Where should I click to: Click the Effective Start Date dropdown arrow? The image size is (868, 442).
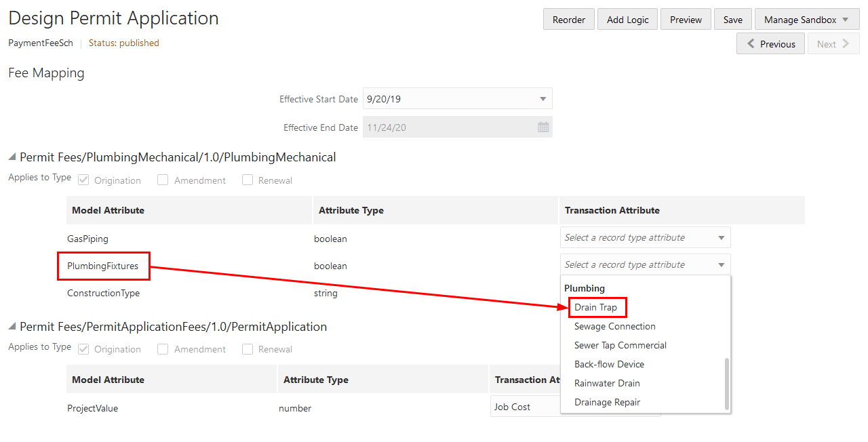coord(542,98)
